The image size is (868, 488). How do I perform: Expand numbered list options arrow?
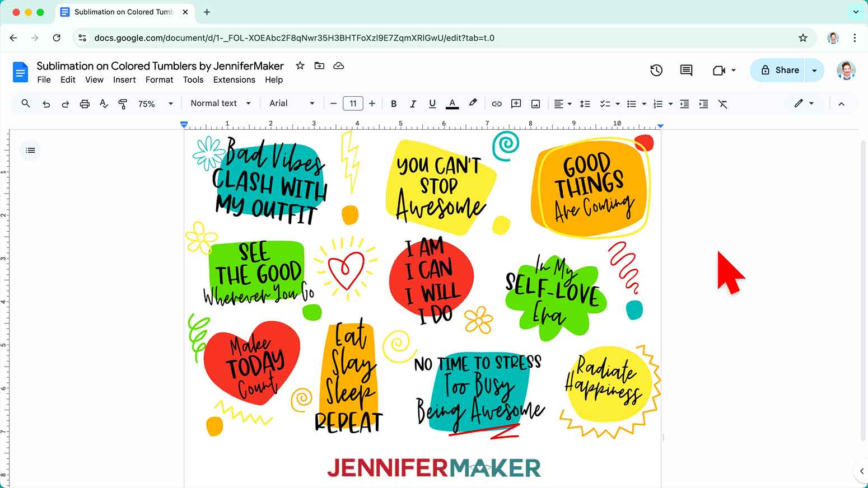(670, 104)
